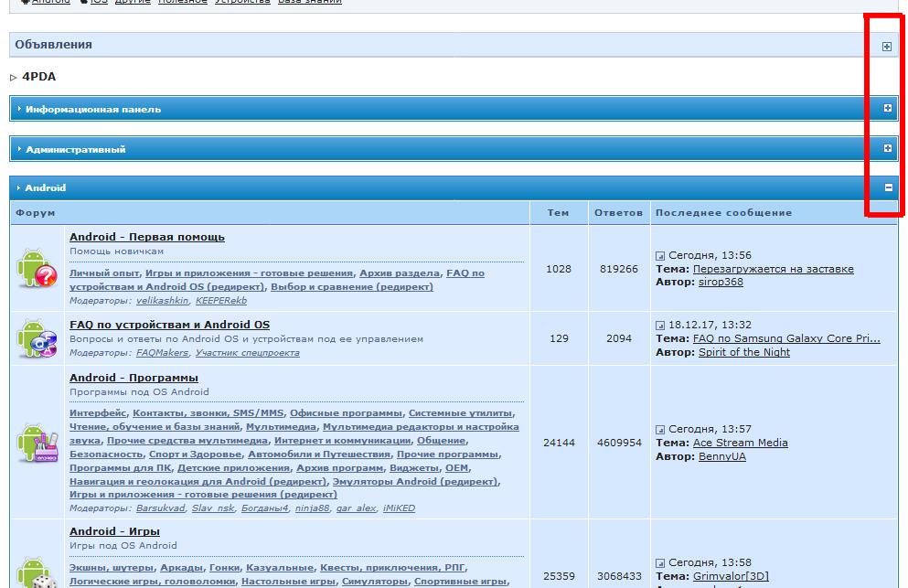
Task: Open Эмуляторы Android (редирект) link
Action: point(414,481)
